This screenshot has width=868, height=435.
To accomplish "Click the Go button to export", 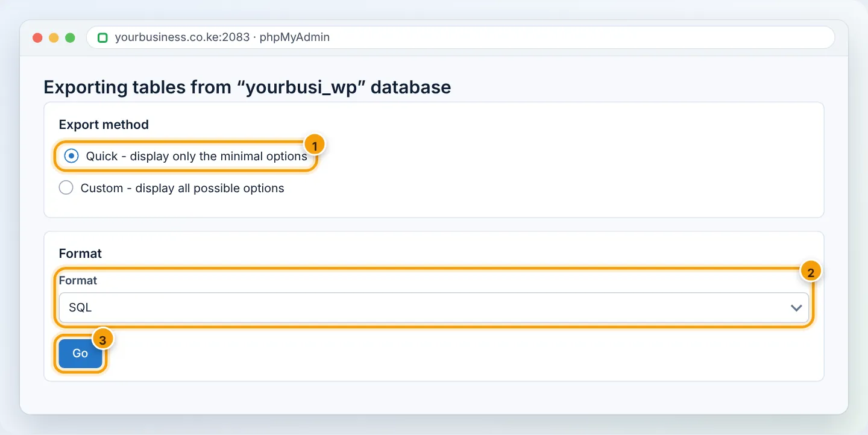I will point(80,354).
